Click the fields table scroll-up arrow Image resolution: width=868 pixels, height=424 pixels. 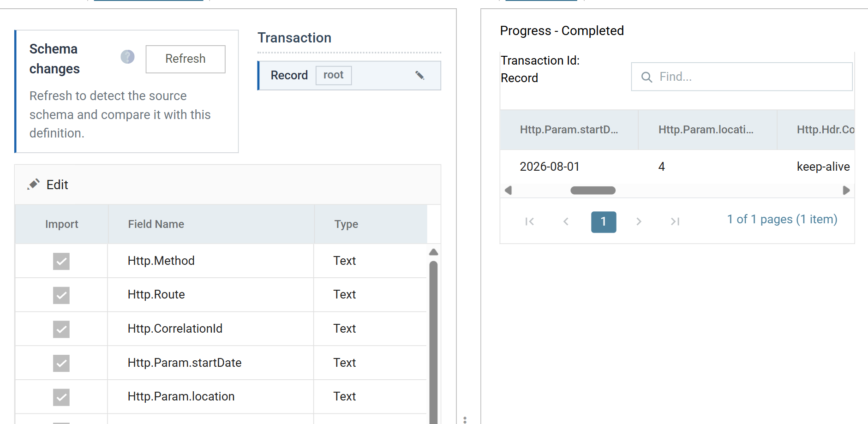click(433, 252)
